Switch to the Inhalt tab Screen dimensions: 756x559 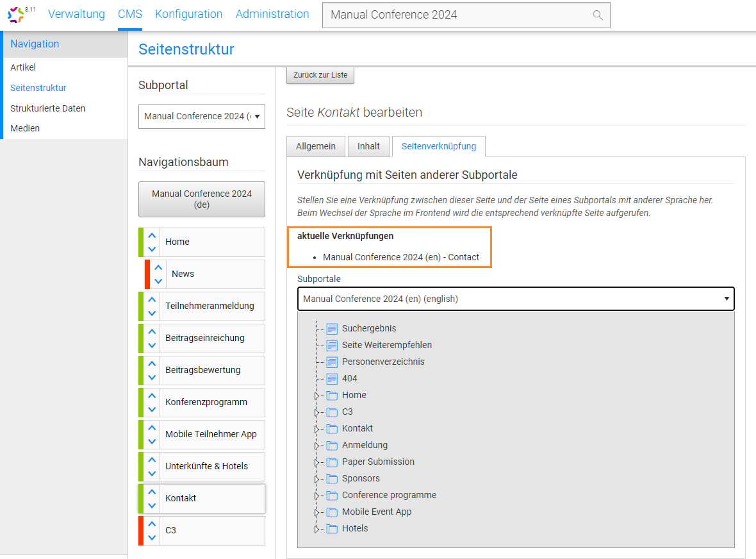[x=368, y=146]
